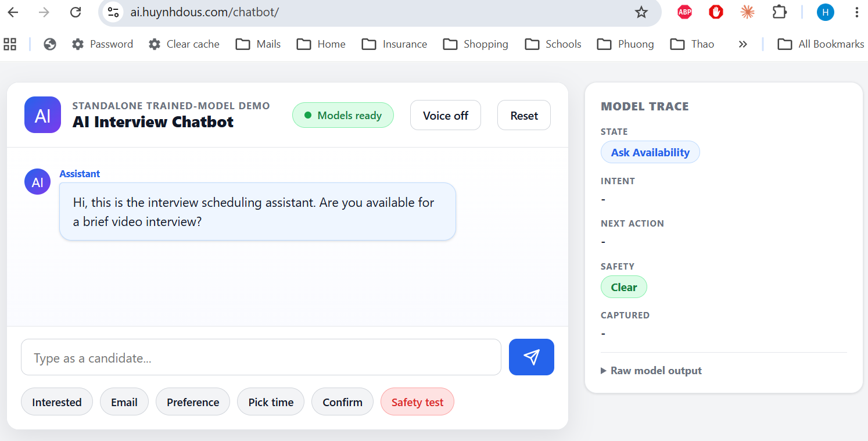This screenshot has width=868, height=441.
Task: Open the Password bookmark
Action: coord(102,44)
